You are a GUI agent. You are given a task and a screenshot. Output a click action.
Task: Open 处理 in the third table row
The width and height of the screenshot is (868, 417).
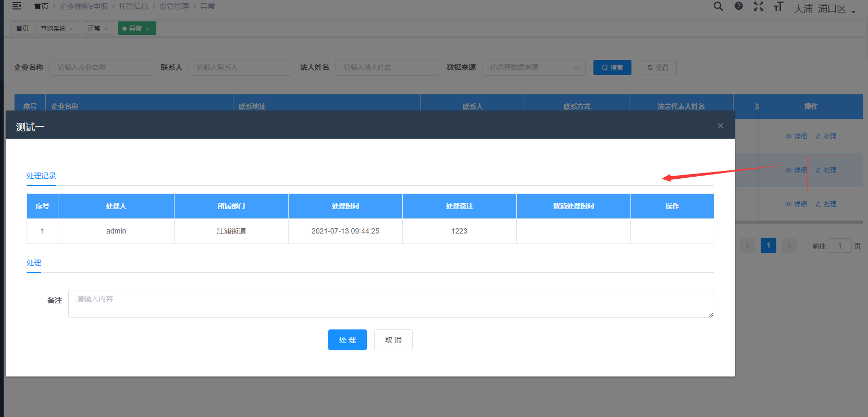[826, 204]
